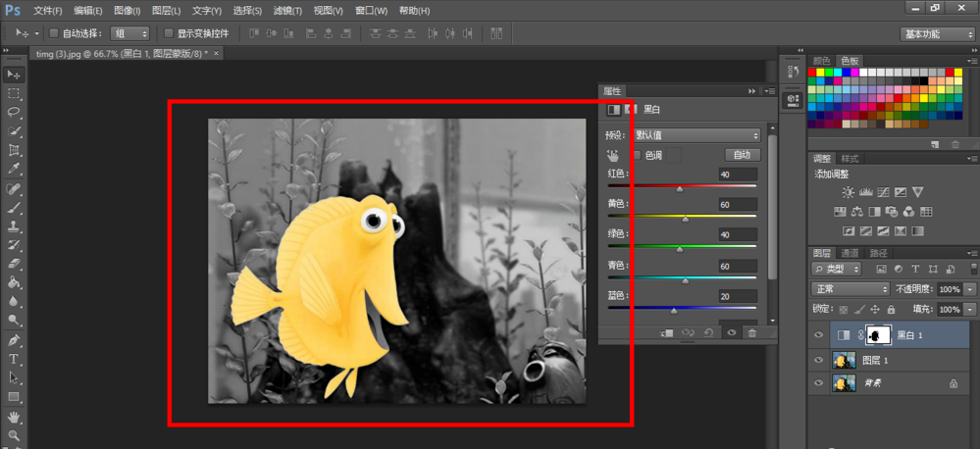Click the Brightness/Contrast adjustment icon

coord(848,193)
